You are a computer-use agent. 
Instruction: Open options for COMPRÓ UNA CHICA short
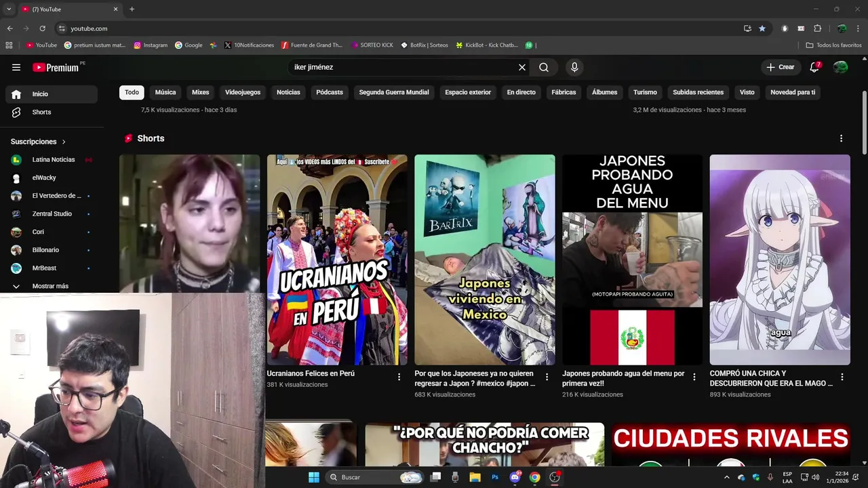(x=842, y=377)
